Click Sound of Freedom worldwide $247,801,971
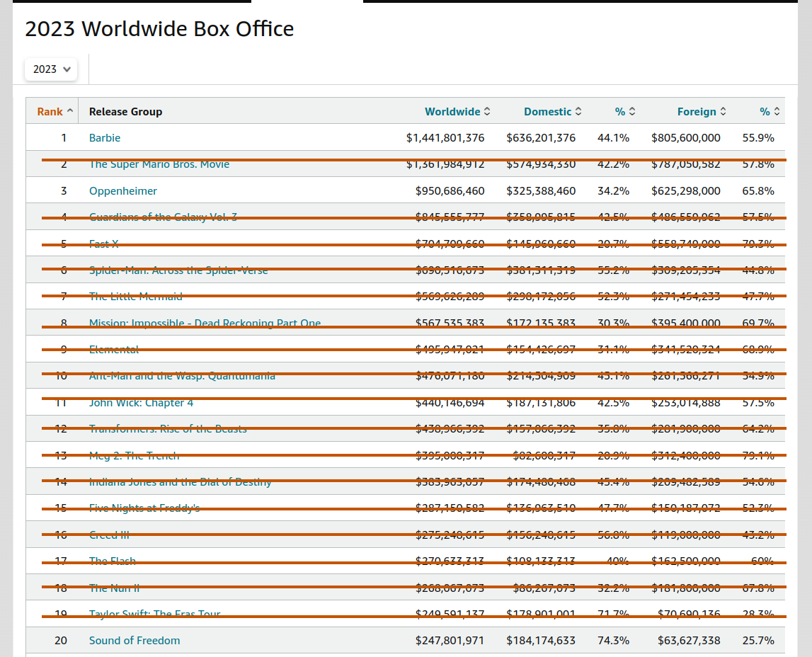Viewport: 812px width, 657px height. coord(450,641)
